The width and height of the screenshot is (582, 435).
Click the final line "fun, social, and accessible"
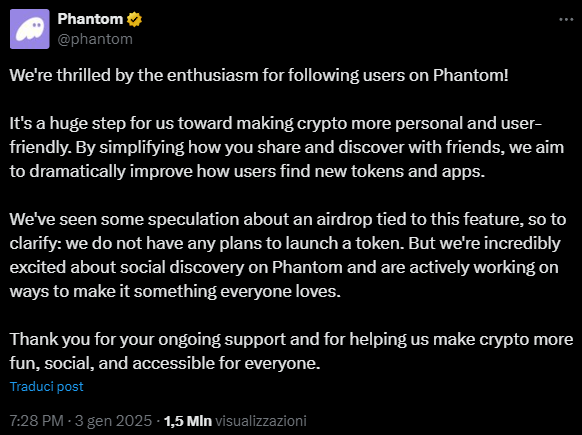pos(165,363)
